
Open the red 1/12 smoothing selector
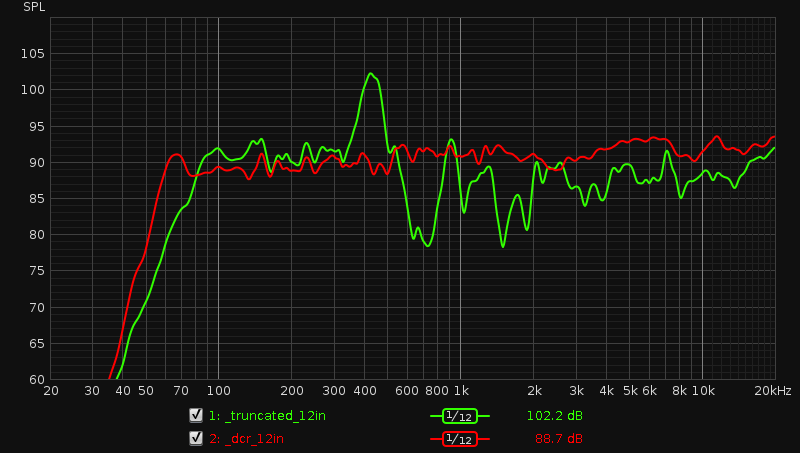tap(459, 439)
